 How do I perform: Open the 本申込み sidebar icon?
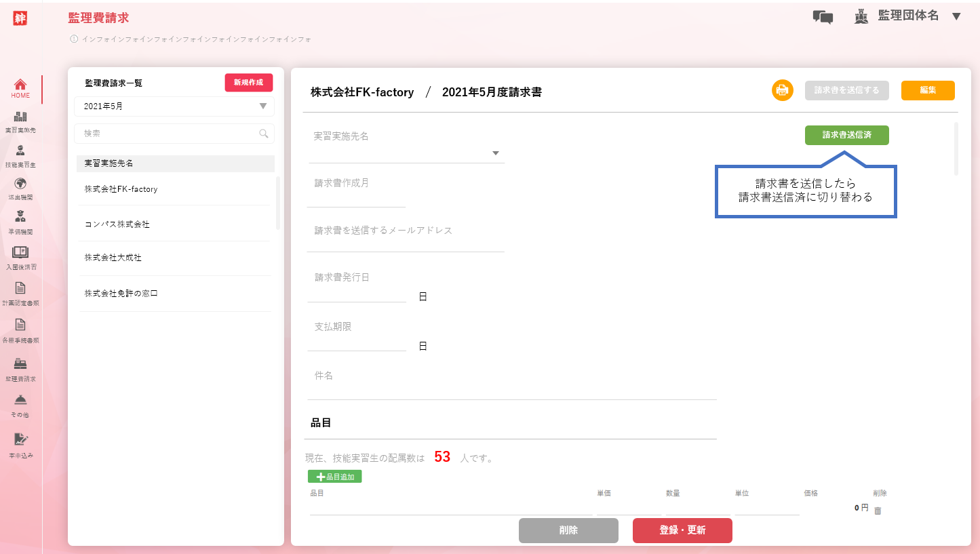pyautogui.click(x=20, y=440)
